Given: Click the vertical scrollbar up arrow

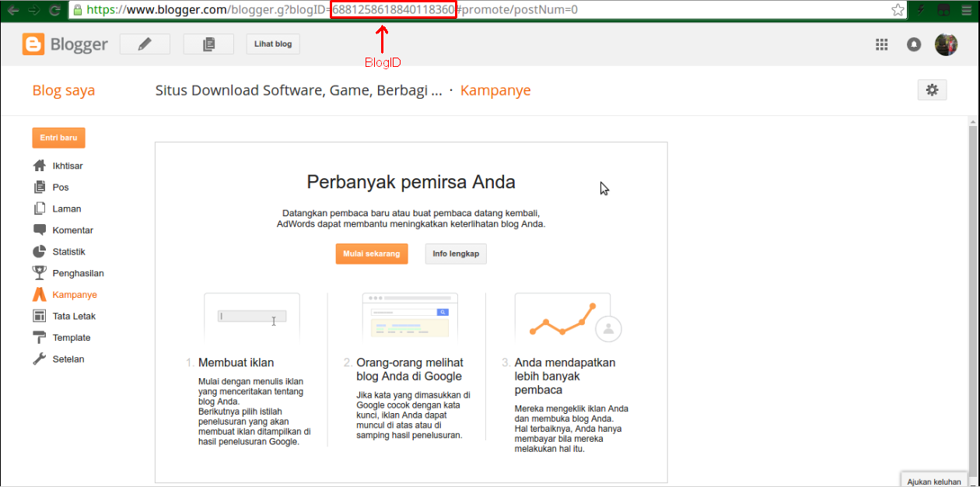Looking at the screenshot, I should coord(973,122).
